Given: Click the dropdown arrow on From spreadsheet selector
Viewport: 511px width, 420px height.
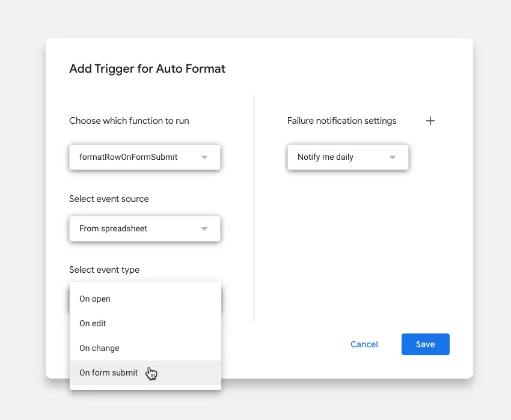Looking at the screenshot, I should [204, 229].
